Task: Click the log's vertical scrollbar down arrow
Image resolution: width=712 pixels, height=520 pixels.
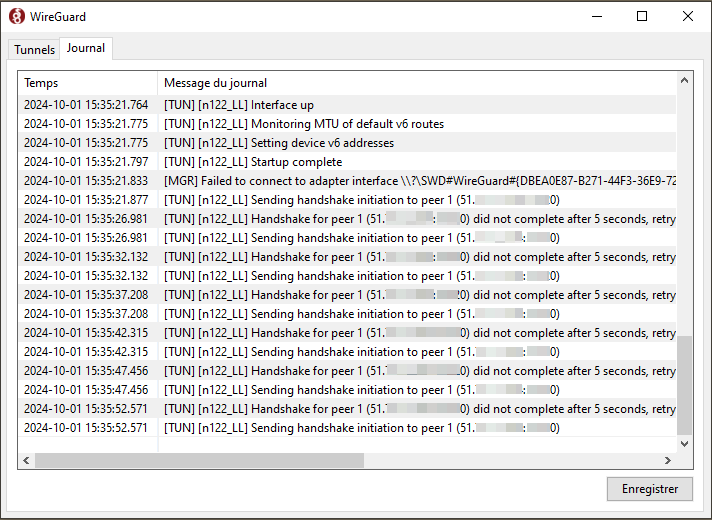Action: tap(684, 443)
